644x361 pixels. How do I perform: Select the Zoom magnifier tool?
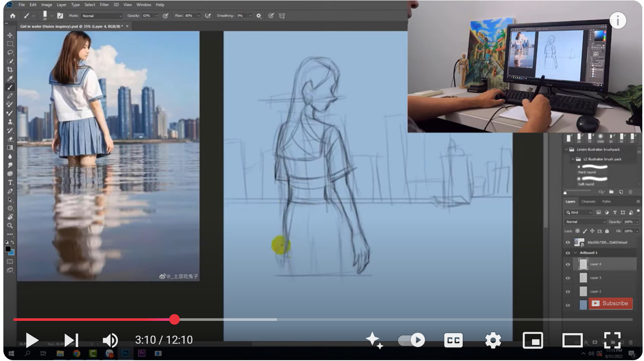(10, 226)
